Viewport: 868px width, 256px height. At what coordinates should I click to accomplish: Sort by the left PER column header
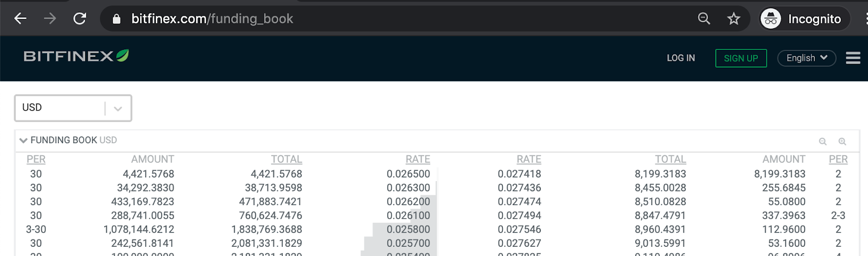[36, 159]
